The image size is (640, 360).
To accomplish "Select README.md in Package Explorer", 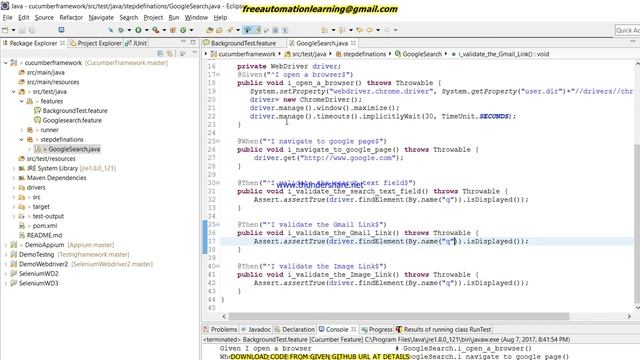I will point(44,236).
